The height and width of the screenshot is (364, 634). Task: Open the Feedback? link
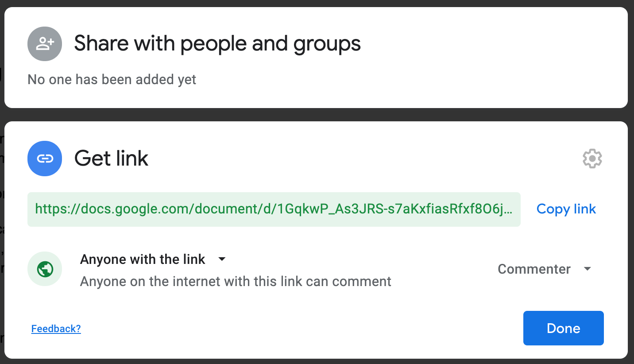(x=56, y=329)
